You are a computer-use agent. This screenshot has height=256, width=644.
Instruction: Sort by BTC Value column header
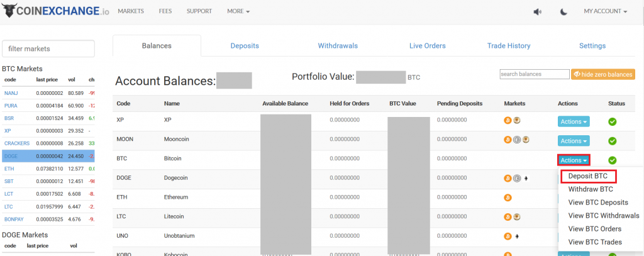pos(402,104)
